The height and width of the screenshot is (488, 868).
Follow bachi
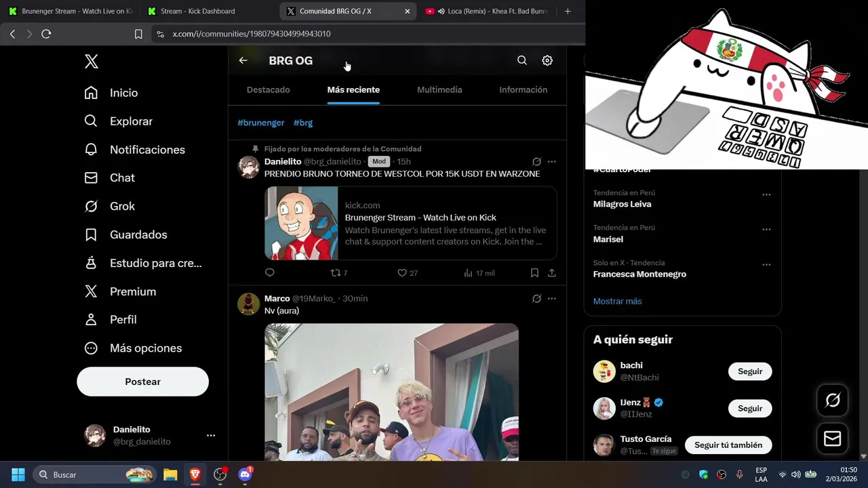click(750, 371)
